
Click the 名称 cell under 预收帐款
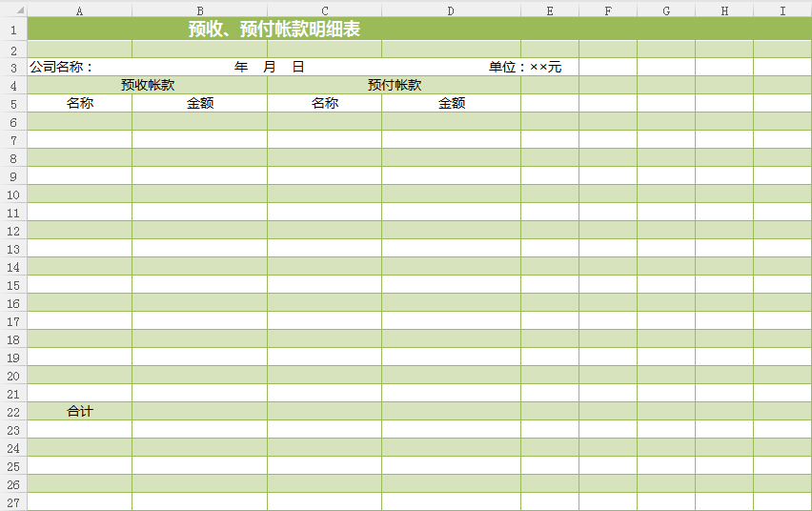[x=79, y=104]
